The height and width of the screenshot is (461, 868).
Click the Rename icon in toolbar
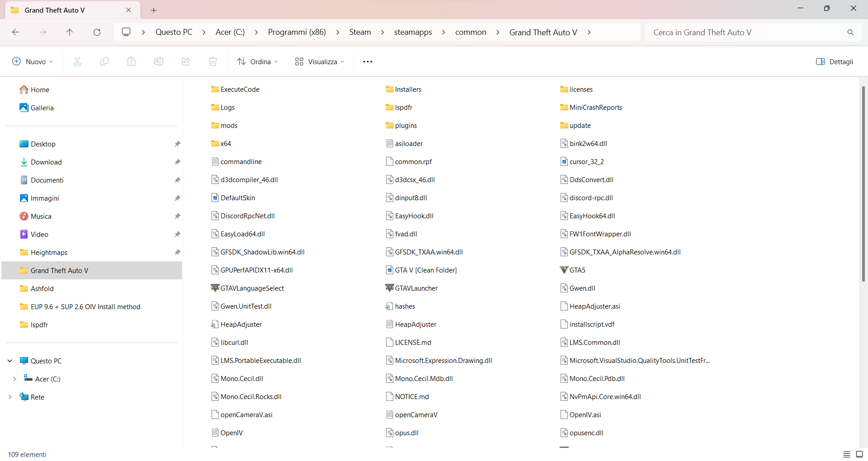[159, 61]
